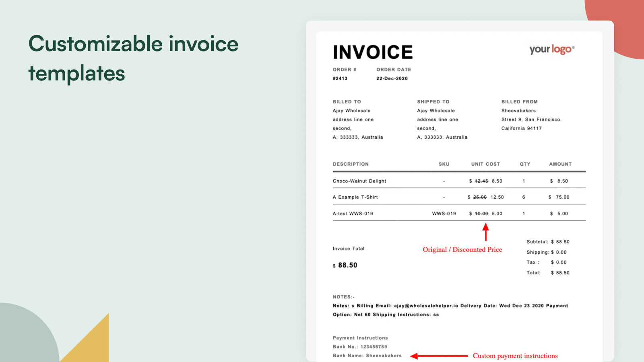Click the NOTES:- heading

pos(344,297)
